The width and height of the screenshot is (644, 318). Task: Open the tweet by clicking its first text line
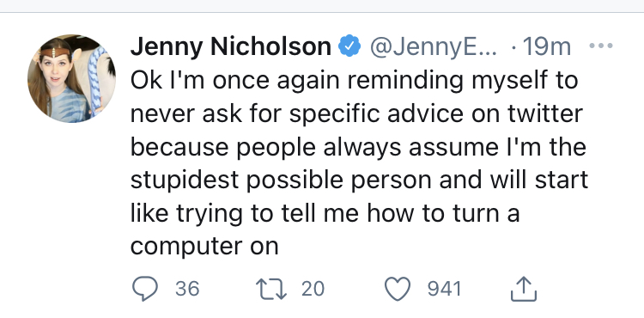click(354, 82)
